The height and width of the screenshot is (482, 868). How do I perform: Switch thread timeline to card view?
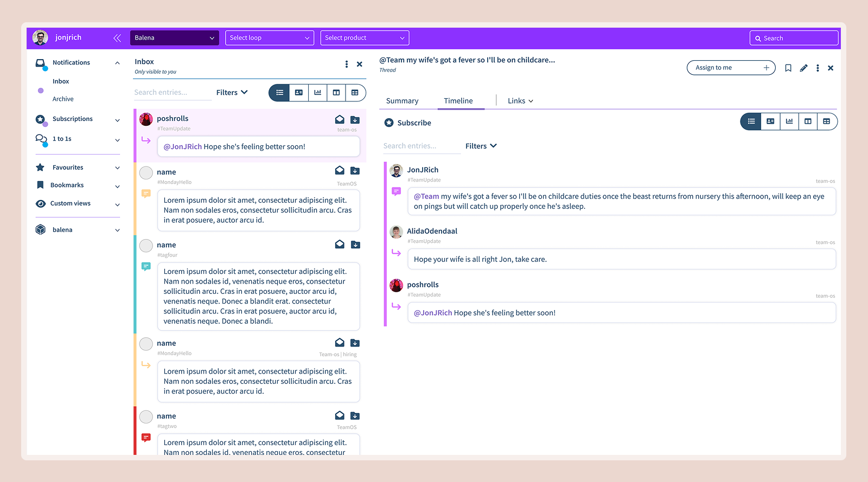pyautogui.click(x=770, y=121)
